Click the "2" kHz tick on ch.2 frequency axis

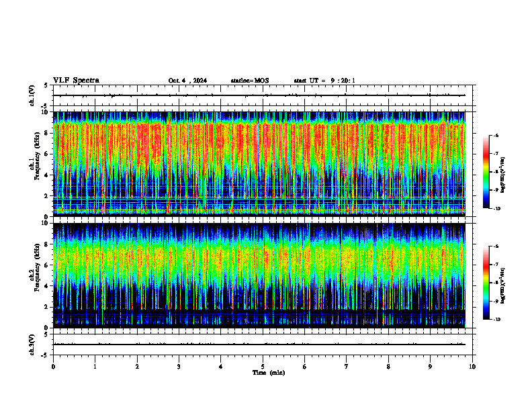tap(47, 307)
